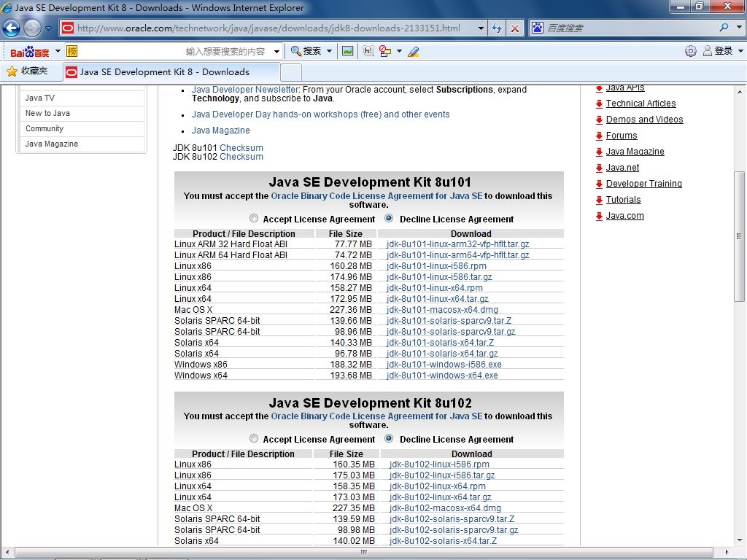747x560 pixels.
Task: Open the JDK 8u102 Checksum link
Action: coord(241,157)
